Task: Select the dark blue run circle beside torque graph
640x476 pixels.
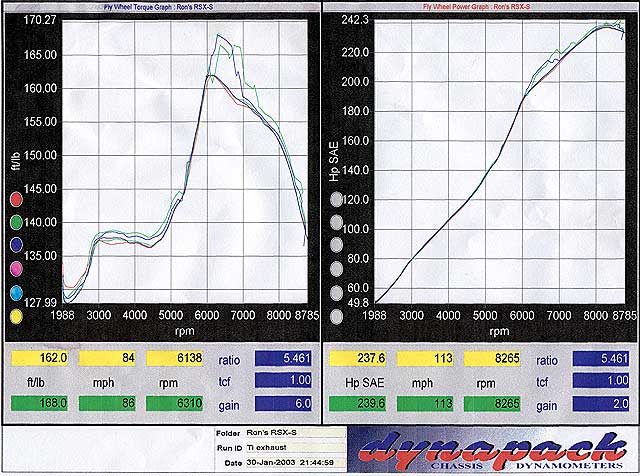Action: (x=17, y=245)
